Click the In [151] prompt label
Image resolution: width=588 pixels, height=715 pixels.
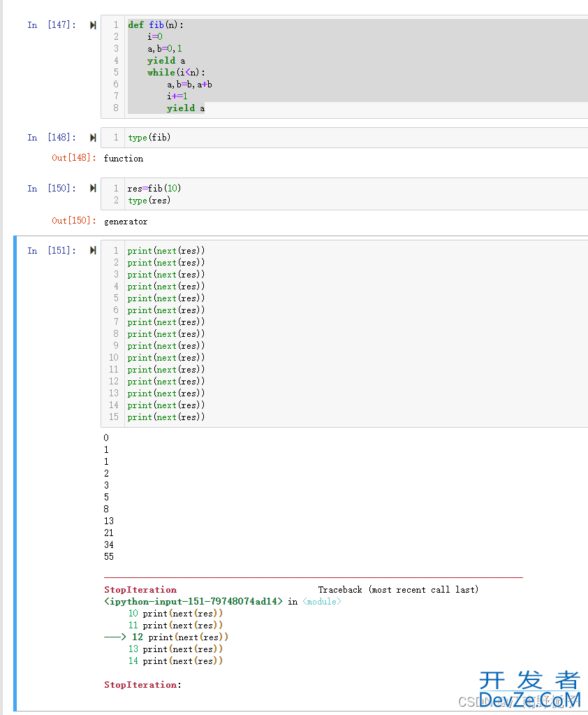[52, 250]
